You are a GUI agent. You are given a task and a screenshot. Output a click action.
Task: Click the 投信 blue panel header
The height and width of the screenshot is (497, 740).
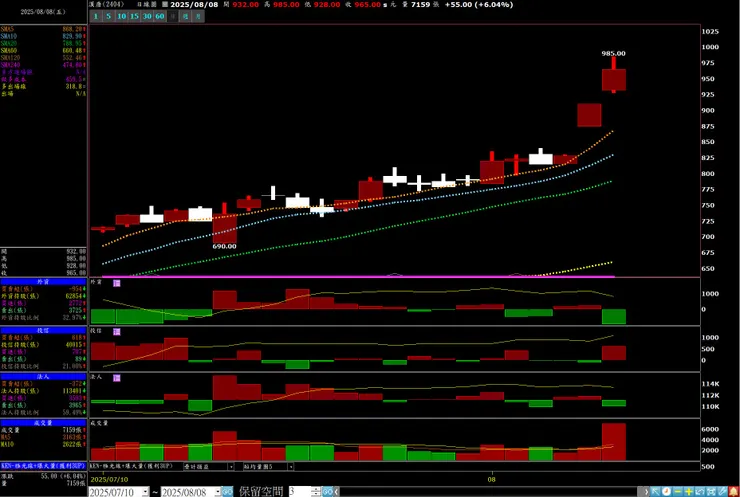43,330
